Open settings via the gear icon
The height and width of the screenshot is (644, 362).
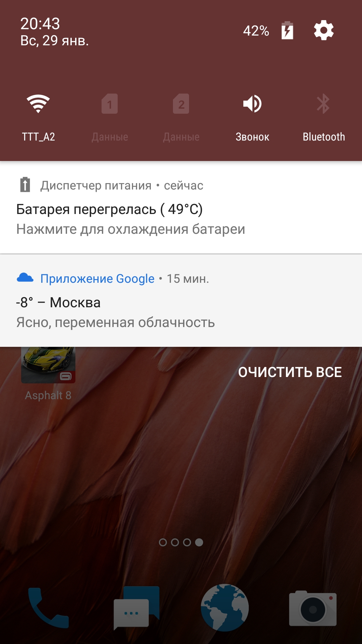(x=324, y=31)
